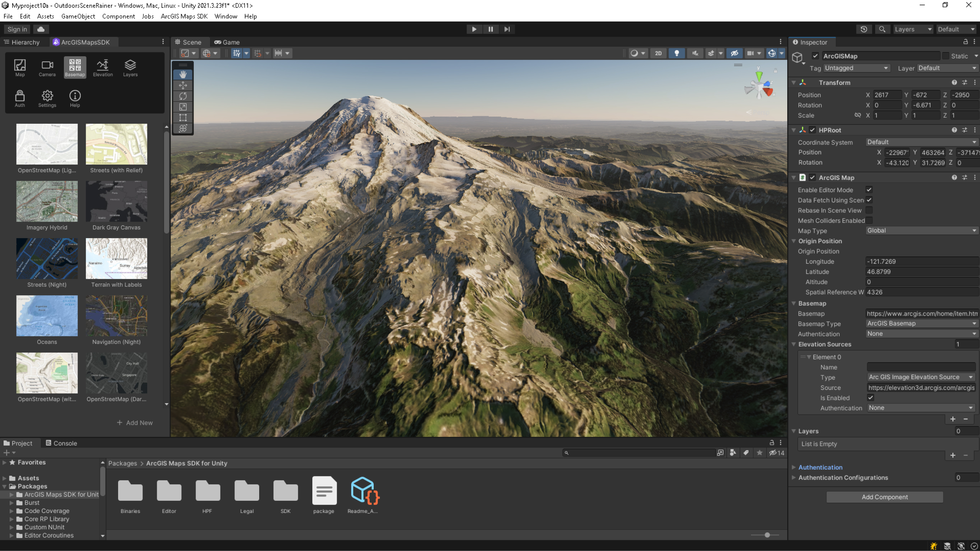Screen dimensions: 980x551
Task: Click the Inspector lock icon
Action: [965, 42]
